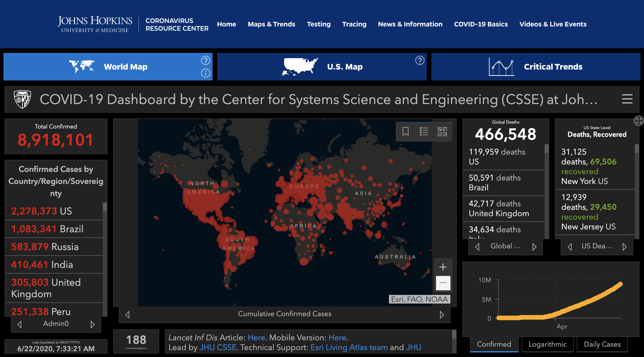644x357 pixels.
Task: Select the 1,083,341 Brazil row
Action: tap(54, 229)
